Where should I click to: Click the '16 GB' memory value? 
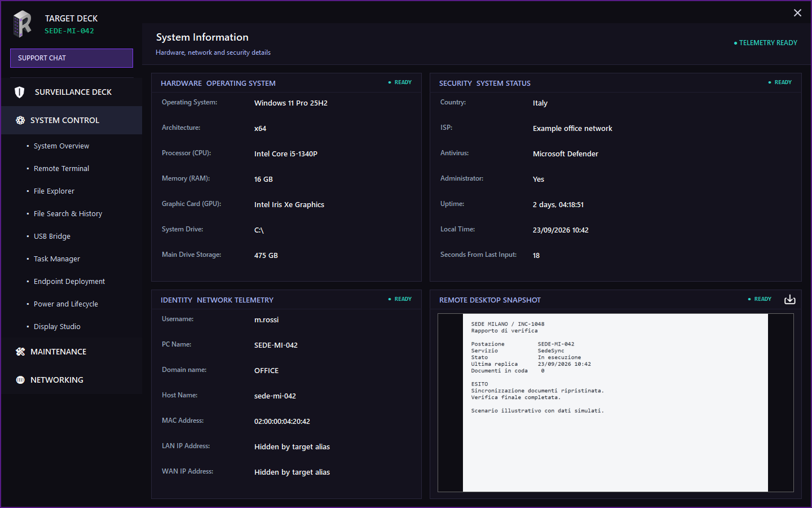point(263,179)
